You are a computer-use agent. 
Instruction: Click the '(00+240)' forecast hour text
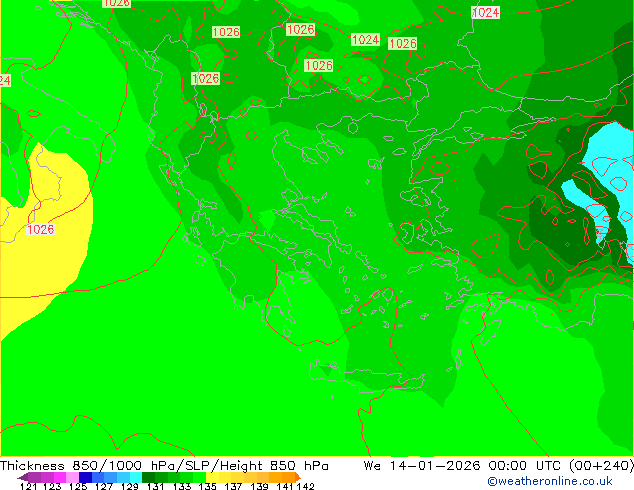point(601,466)
